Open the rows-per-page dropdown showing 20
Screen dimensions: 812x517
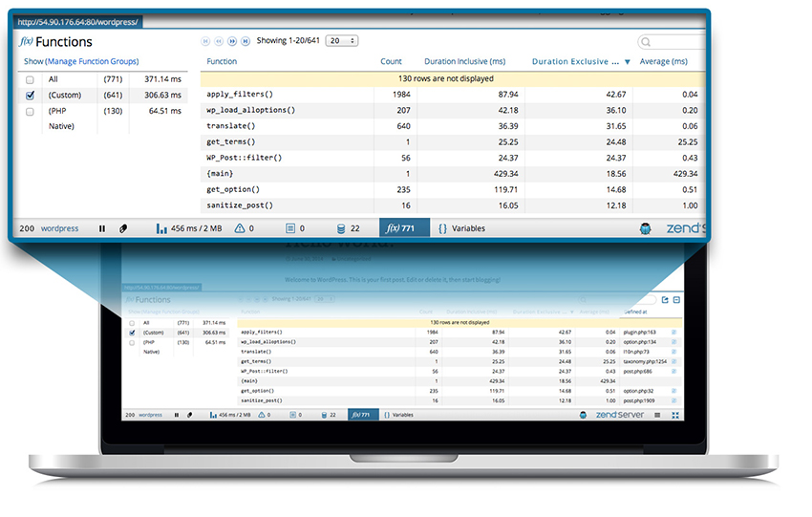342,41
